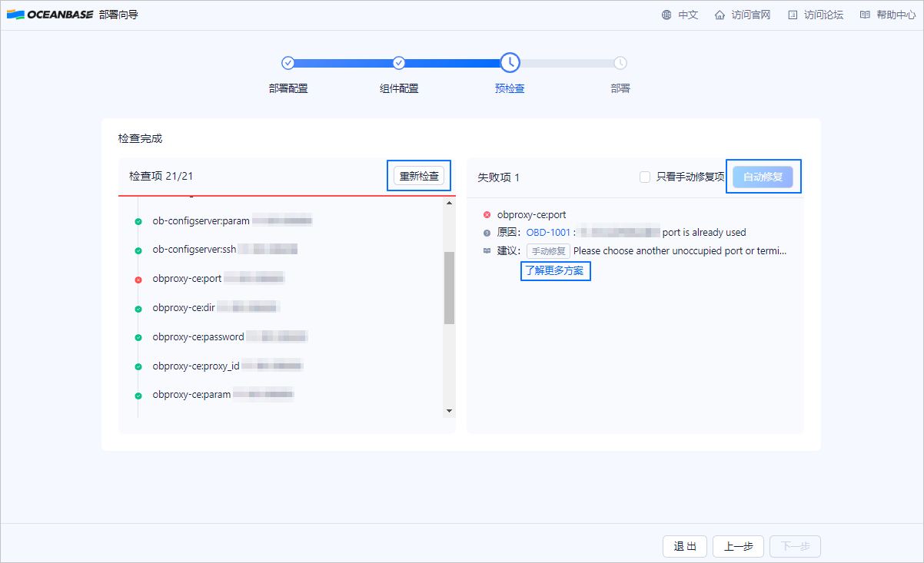This screenshot has height=563, width=924.
Task: Click green status icon for ob-configserver:ssh
Action: [x=138, y=250]
